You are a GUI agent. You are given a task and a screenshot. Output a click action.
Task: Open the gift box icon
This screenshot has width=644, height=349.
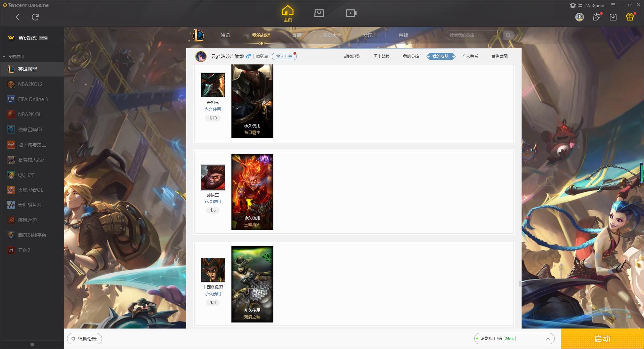click(630, 17)
